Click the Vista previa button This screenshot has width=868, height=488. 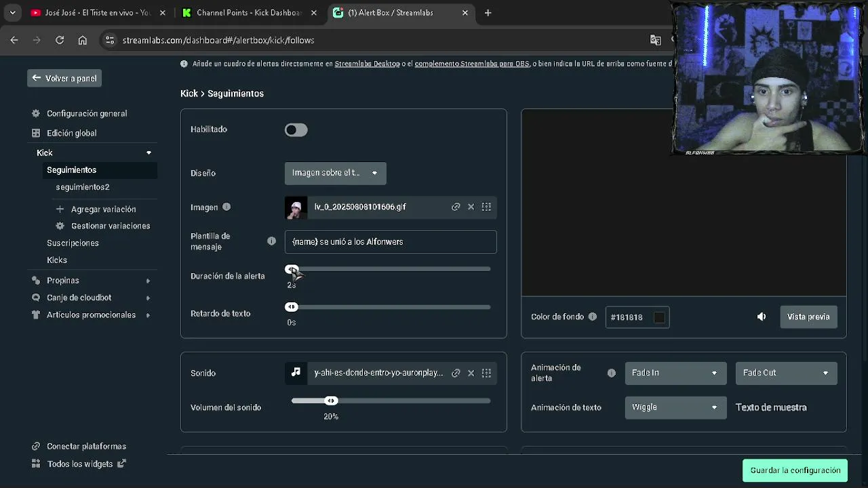coord(808,317)
